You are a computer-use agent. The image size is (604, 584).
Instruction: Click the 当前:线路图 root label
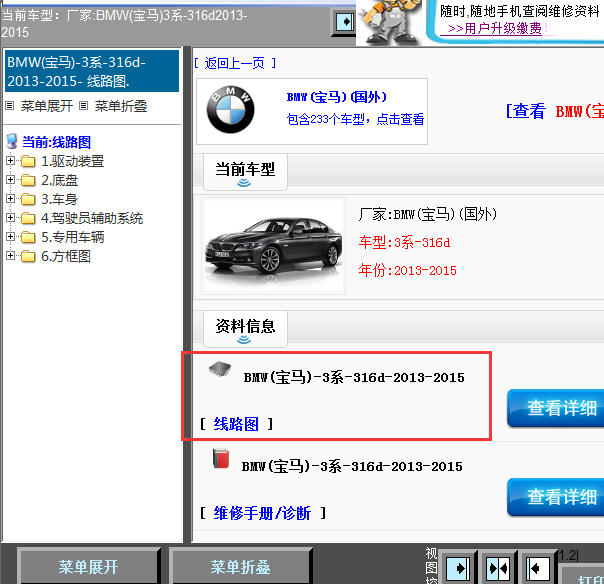[56, 142]
